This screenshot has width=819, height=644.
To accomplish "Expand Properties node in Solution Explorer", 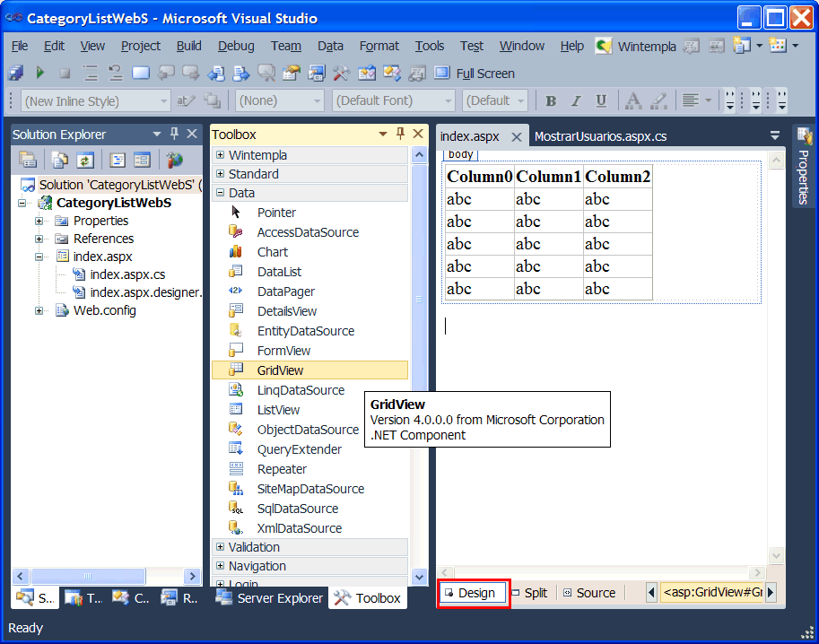I will 39,221.
